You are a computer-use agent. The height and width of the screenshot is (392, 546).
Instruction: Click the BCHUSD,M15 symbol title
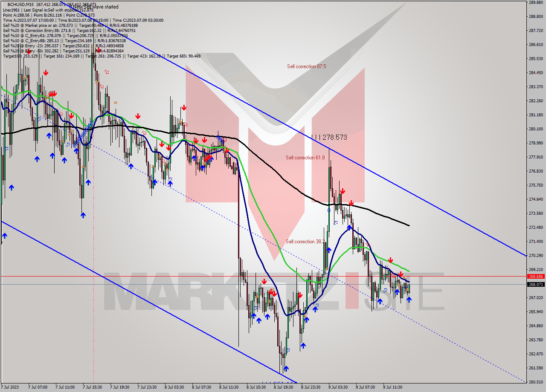(x=20, y=4)
